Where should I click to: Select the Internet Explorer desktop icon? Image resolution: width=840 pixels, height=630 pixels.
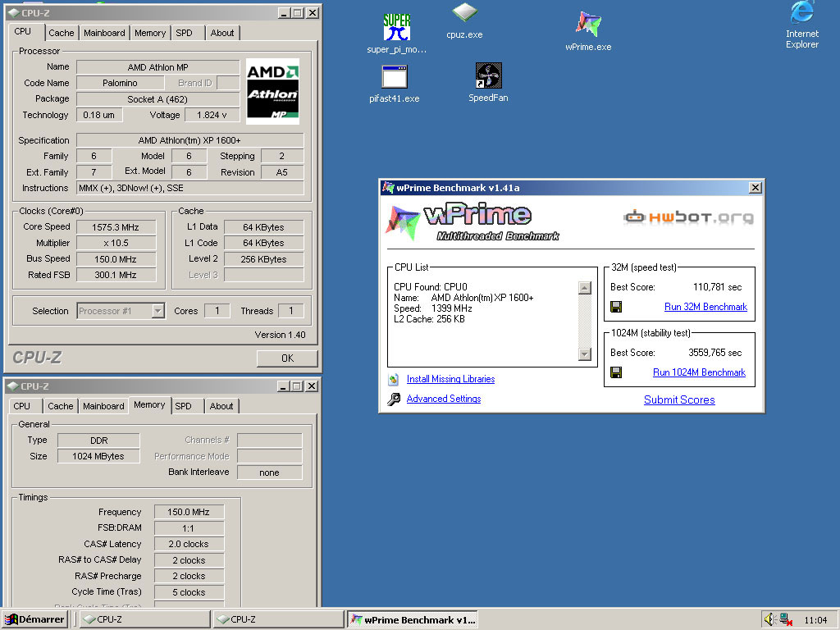(802, 25)
